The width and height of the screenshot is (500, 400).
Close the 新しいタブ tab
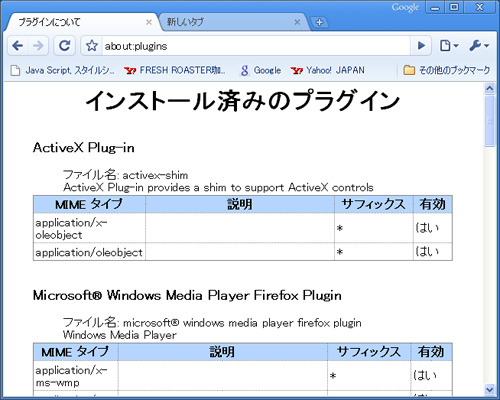click(297, 22)
